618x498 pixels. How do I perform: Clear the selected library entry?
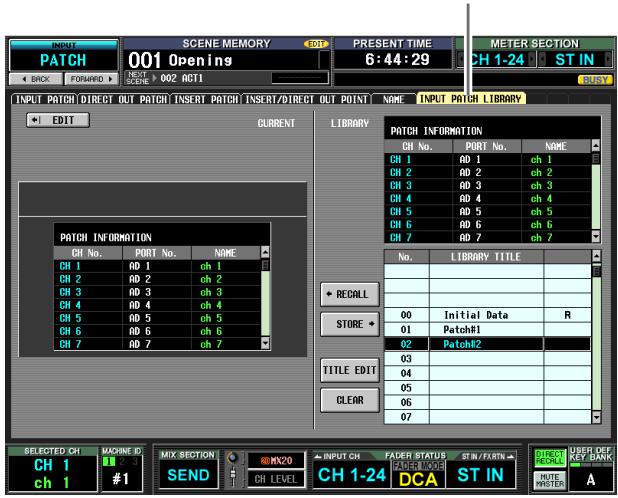(350, 400)
